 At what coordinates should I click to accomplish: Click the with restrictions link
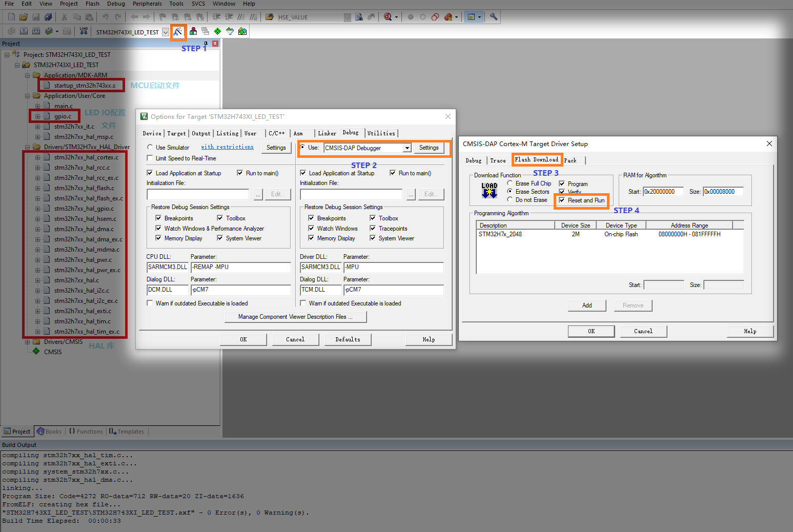pos(227,147)
